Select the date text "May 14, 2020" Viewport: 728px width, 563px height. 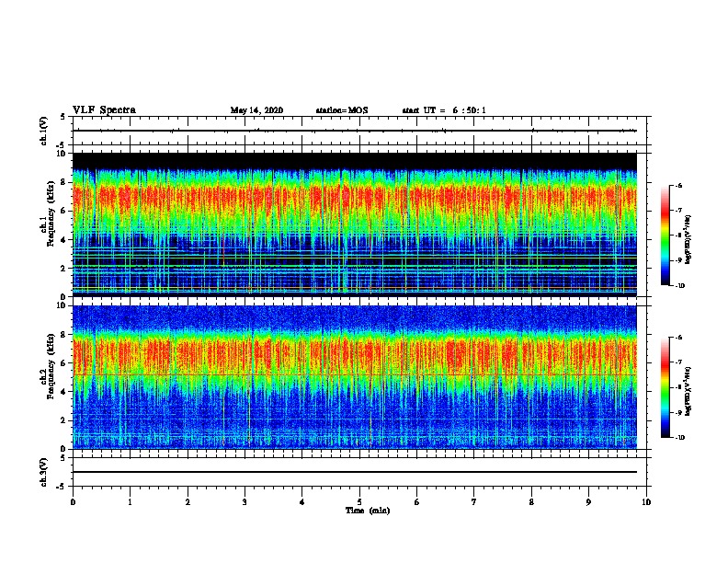(256, 110)
